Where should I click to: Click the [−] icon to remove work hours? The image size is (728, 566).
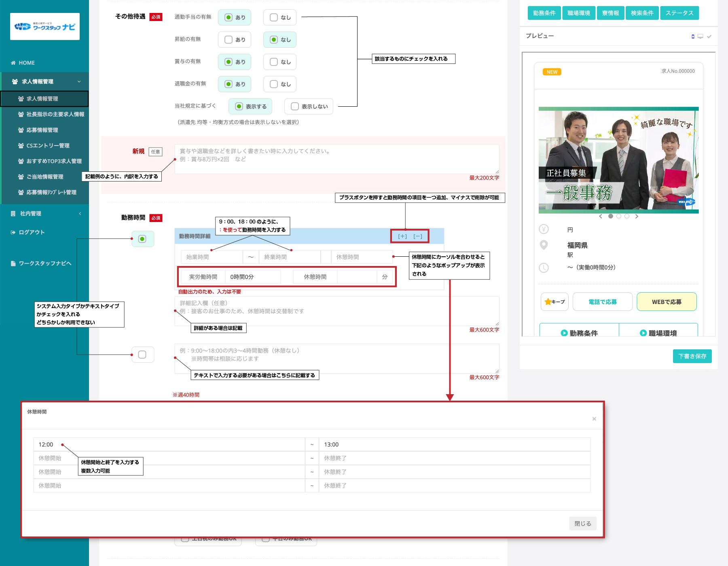(418, 237)
